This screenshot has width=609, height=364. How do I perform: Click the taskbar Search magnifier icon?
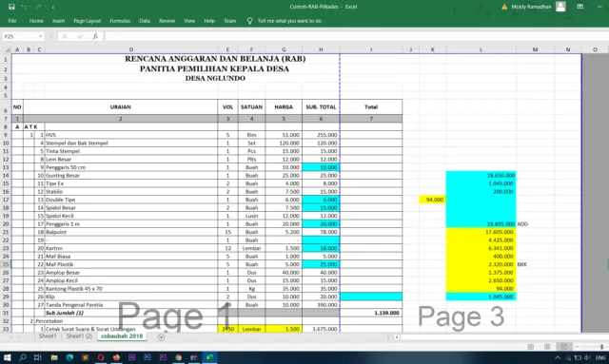click(x=23, y=357)
